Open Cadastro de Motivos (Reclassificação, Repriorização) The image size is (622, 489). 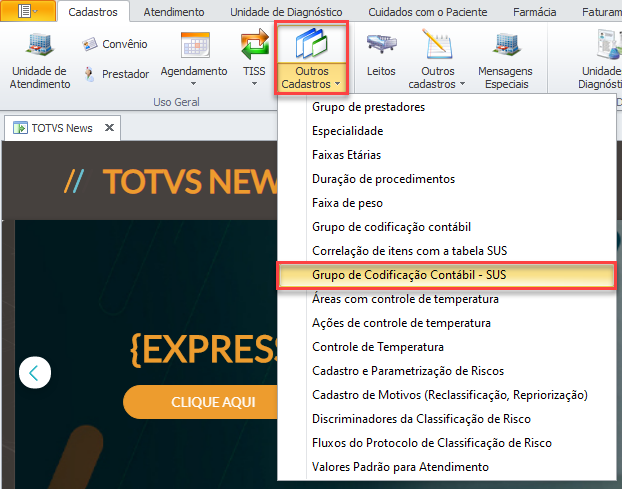pos(447,395)
